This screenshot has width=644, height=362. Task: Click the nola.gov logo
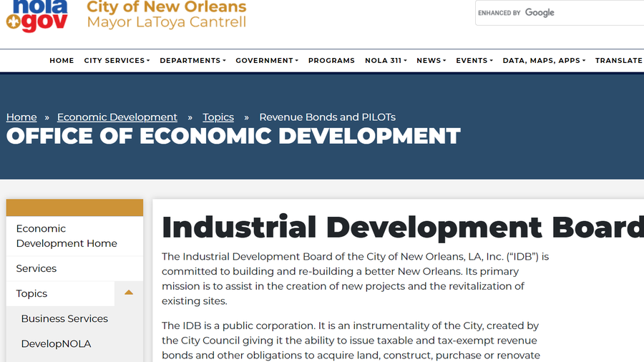click(x=37, y=16)
